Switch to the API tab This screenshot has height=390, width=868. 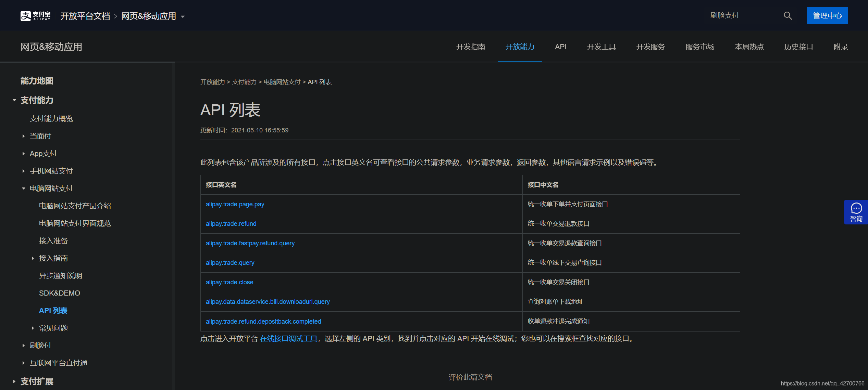click(x=560, y=47)
